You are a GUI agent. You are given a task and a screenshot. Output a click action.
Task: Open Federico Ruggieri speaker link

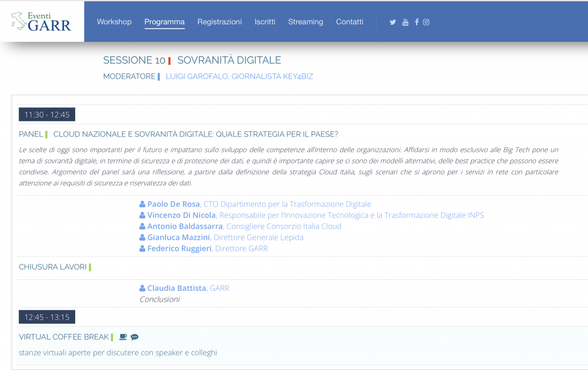click(x=180, y=248)
